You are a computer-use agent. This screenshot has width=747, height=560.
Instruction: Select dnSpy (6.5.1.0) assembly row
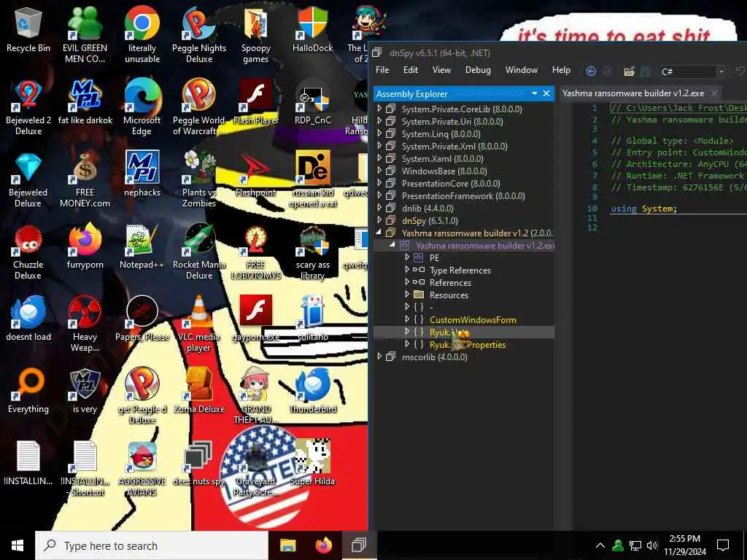coord(429,221)
